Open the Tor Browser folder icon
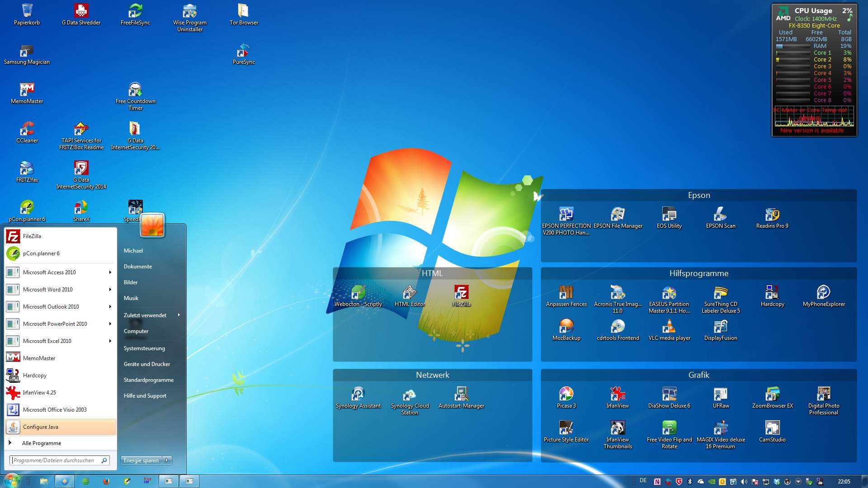 tap(244, 14)
